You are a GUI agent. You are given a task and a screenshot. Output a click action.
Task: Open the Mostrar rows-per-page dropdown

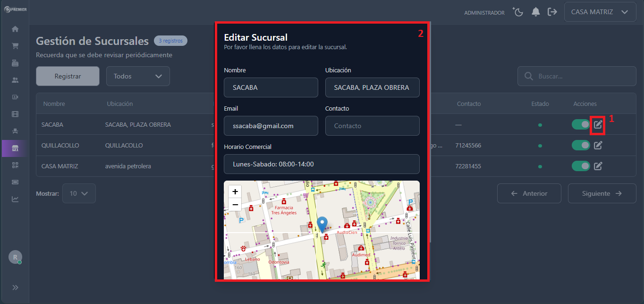point(79,193)
